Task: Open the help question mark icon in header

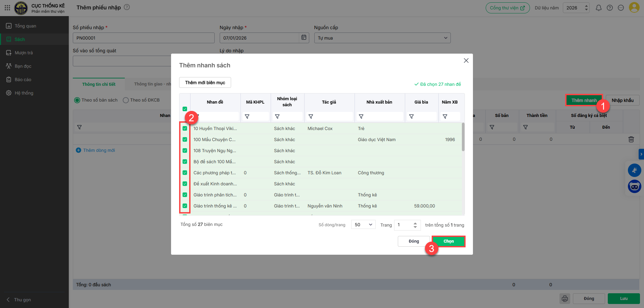Action: coord(610,8)
